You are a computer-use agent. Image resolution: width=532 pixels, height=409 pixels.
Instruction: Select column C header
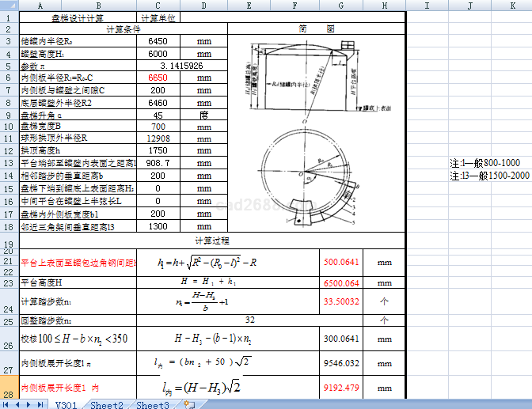[x=158, y=6]
